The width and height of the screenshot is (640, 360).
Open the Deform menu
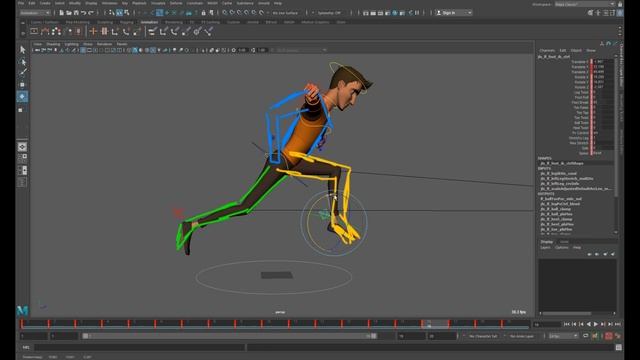pyautogui.click(x=176, y=3)
